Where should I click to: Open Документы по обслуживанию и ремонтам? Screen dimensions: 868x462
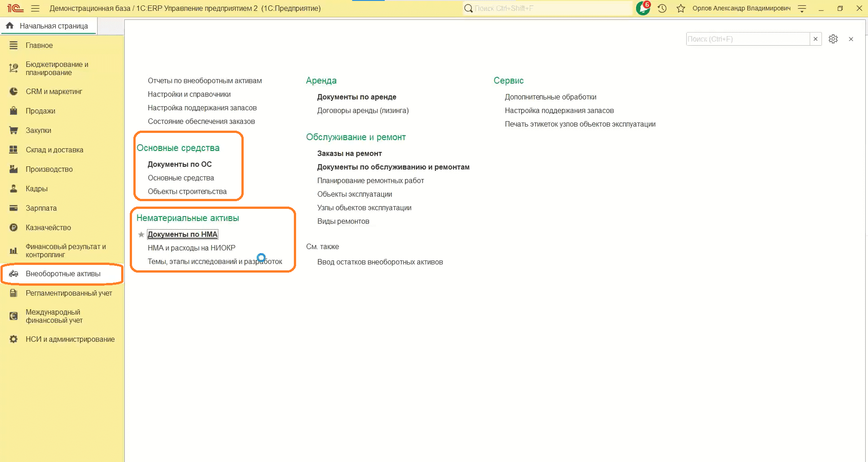pyautogui.click(x=393, y=167)
